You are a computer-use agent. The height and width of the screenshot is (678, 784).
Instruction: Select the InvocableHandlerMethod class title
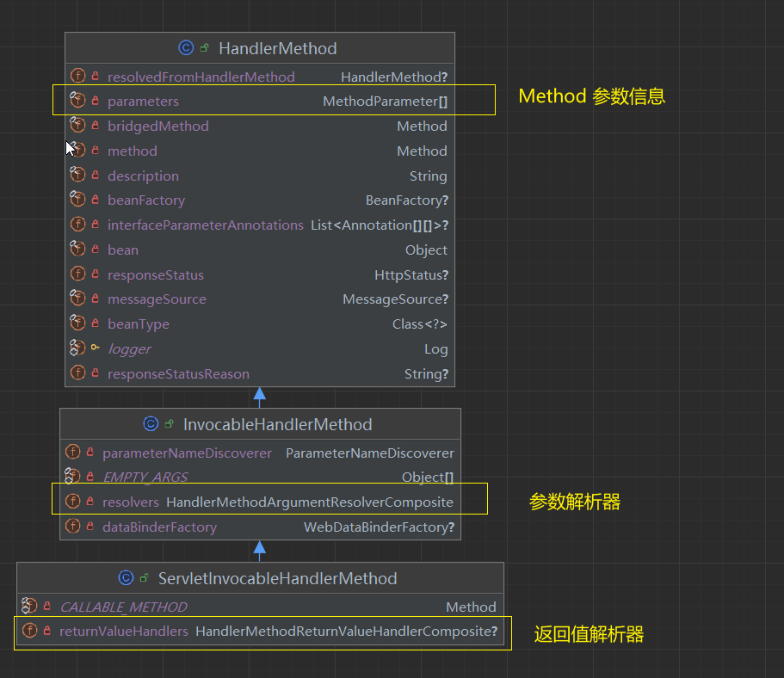(x=277, y=424)
